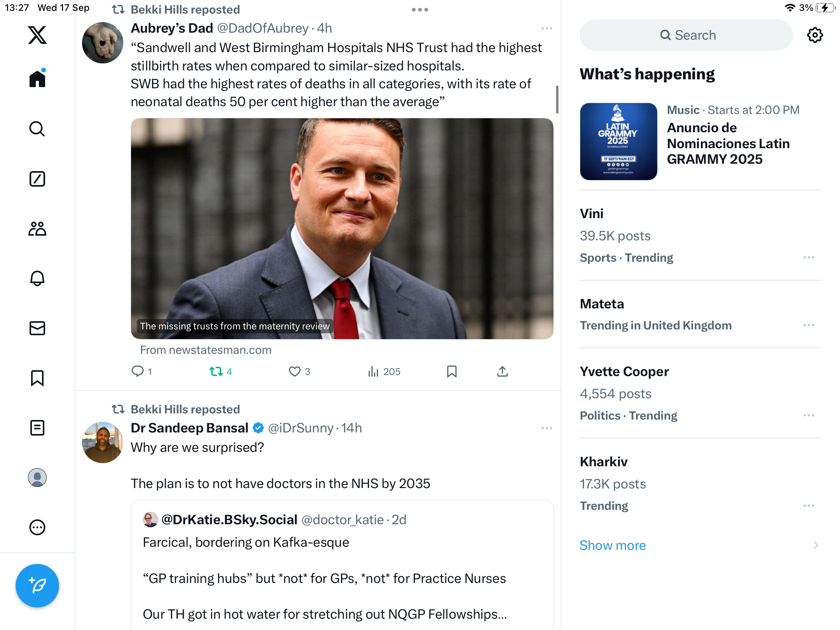Open search settings gear icon

(815, 35)
